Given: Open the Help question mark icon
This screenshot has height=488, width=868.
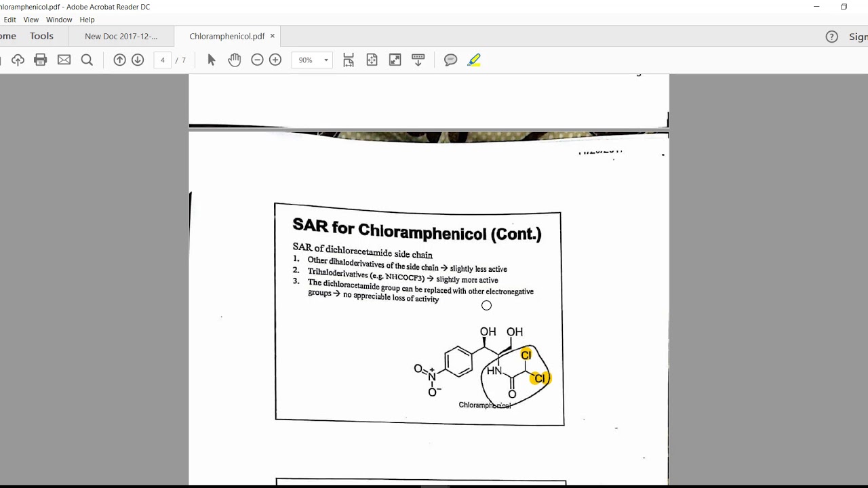Looking at the screenshot, I should pyautogui.click(x=831, y=37).
